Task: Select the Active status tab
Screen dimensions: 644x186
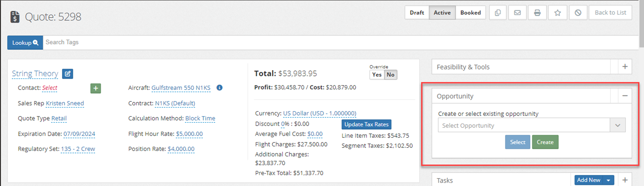Action: [442, 13]
